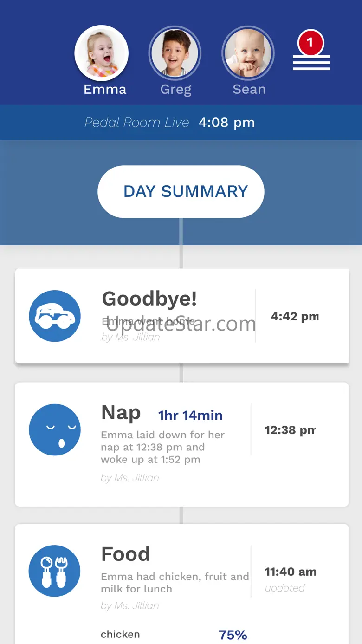Tap the 75% chicken percentage
The height and width of the screenshot is (644, 362).
click(x=233, y=635)
